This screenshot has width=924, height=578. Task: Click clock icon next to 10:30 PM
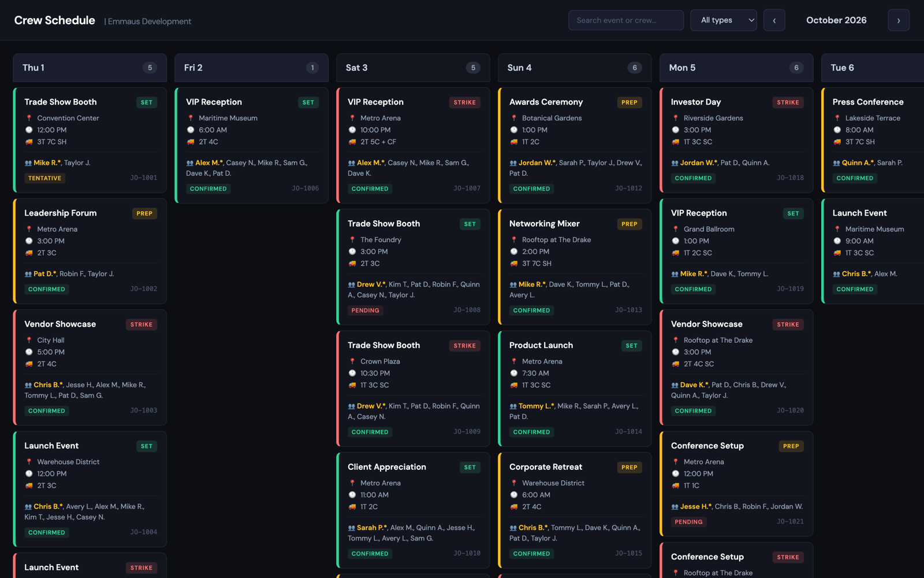coord(352,373)
